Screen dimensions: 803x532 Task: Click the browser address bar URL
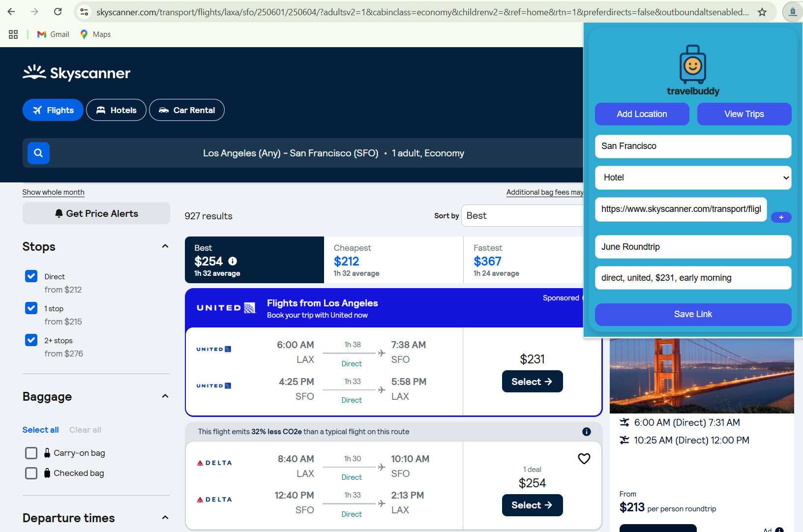point(422,12)
